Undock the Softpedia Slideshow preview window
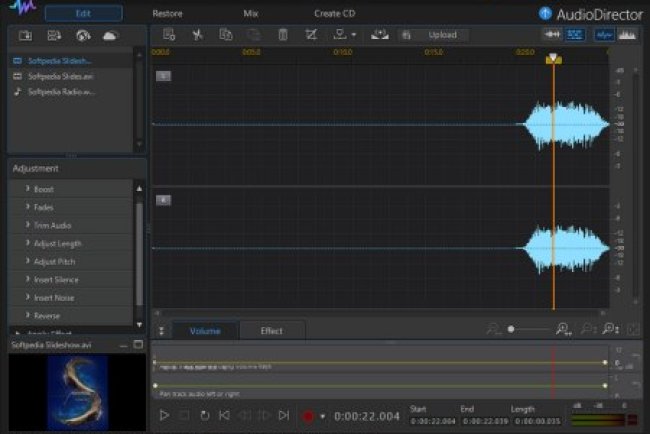 pyautogui.click(x=138, y=344)
